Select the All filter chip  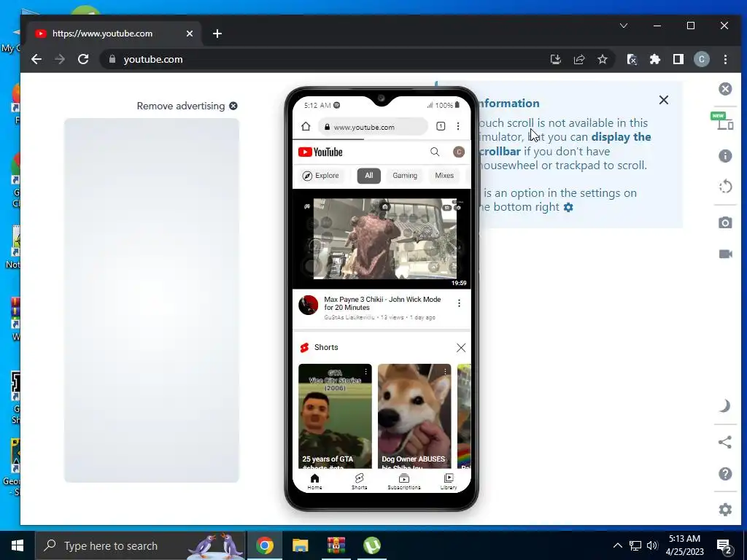tap(368, 176)
